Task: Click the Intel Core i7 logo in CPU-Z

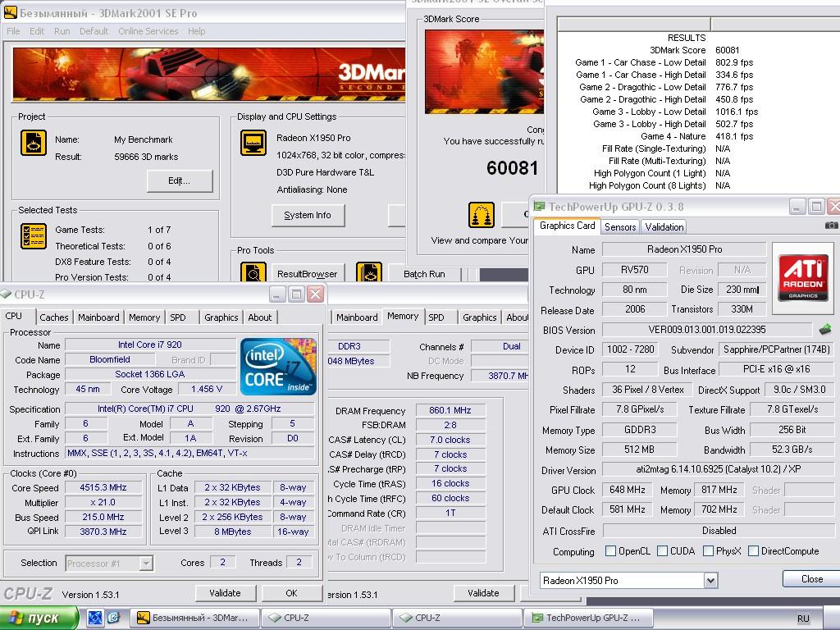Action: 279,367
